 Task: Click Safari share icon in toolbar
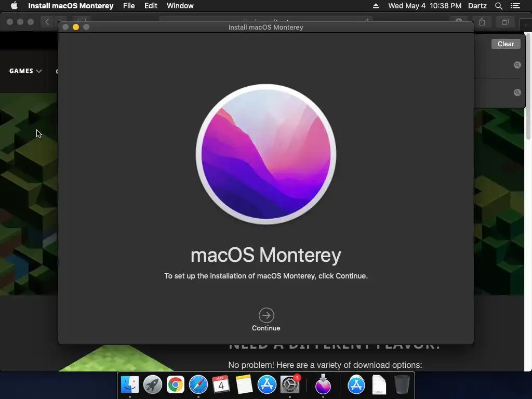coord(482,22)
